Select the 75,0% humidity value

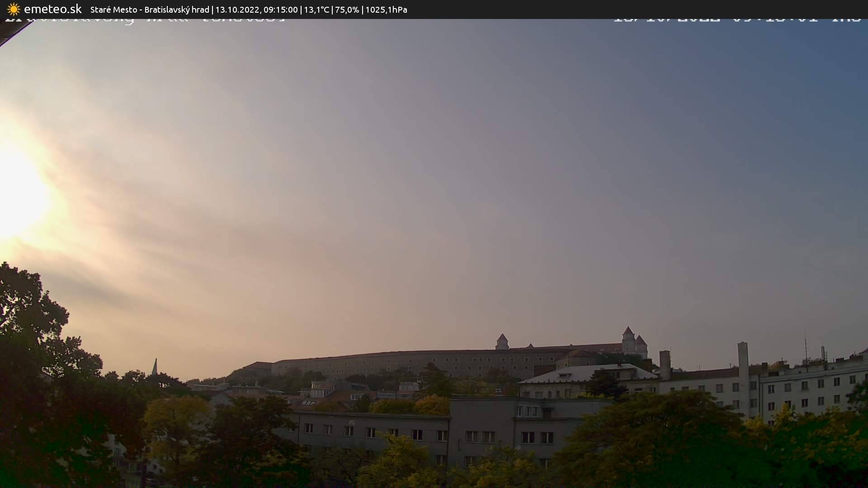347,9
